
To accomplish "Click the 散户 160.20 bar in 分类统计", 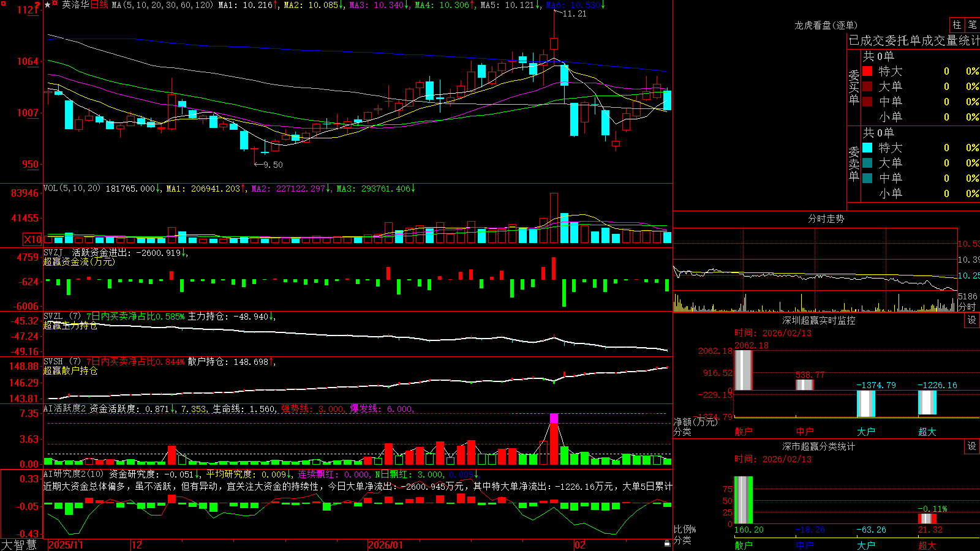I will pos(743,500).
